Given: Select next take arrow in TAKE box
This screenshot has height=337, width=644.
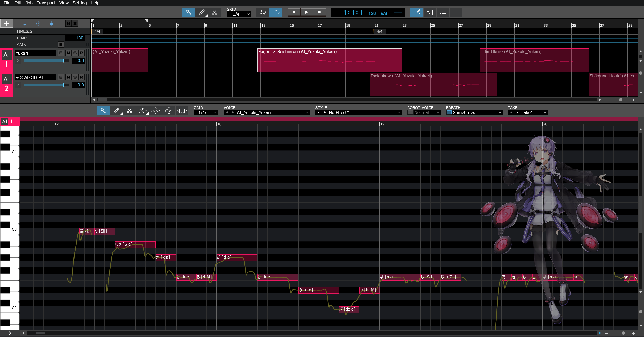Looking at the screenshot, I should [x=517, y=113].
